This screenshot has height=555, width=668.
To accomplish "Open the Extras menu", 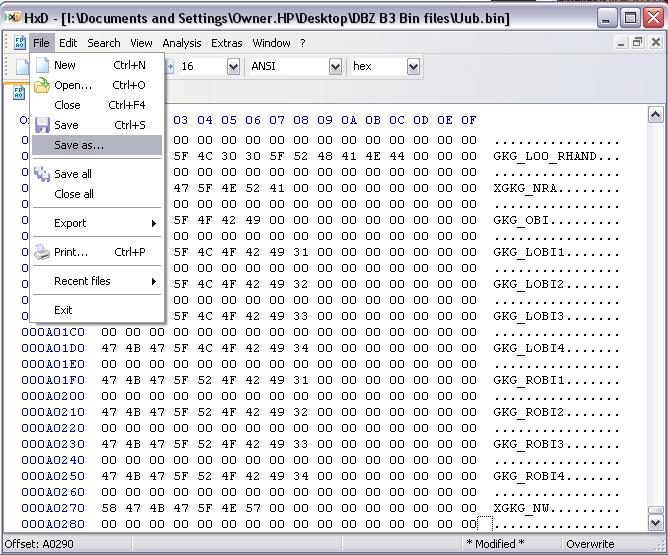I will click(227, 43).
